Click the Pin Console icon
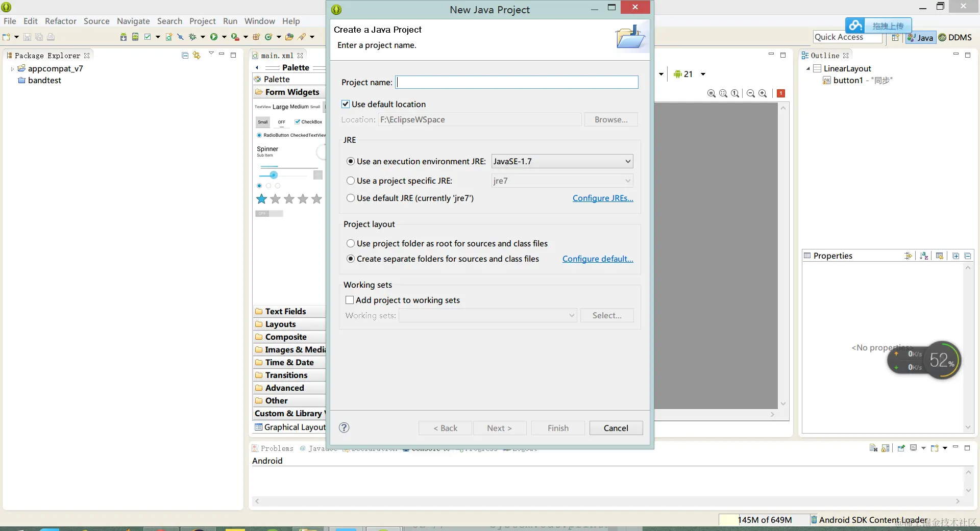The image size is (980, 531). click(x=901, y=448)
